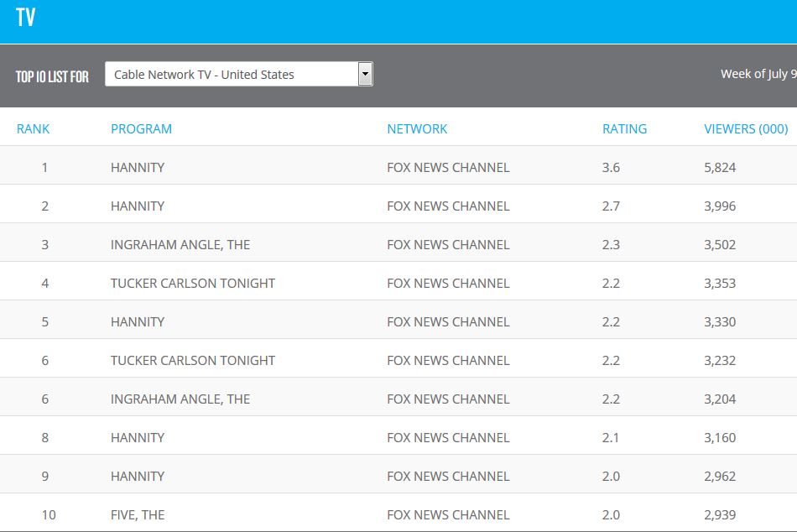The image size is (797, 532).
Task: Click the 3.6 rating value
Action: click(x=611, y=167)
